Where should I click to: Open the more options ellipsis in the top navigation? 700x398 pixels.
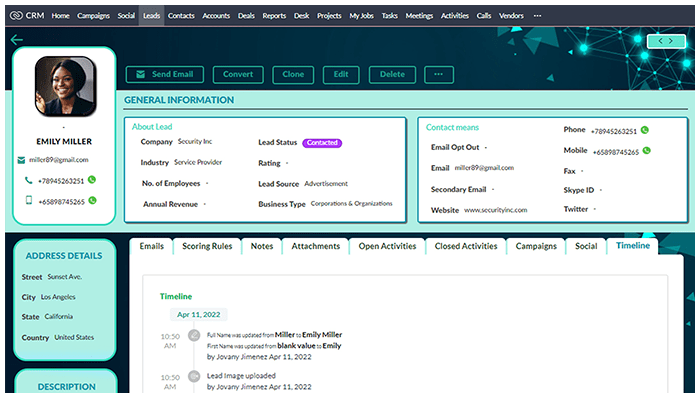coord(538,16)
